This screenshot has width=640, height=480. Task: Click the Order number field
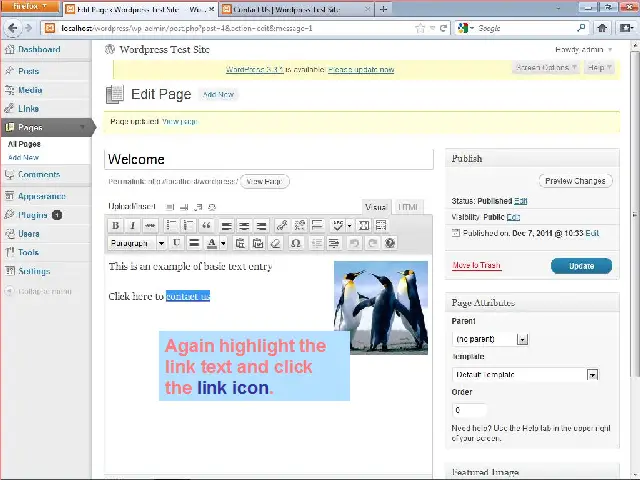[469, 410]
